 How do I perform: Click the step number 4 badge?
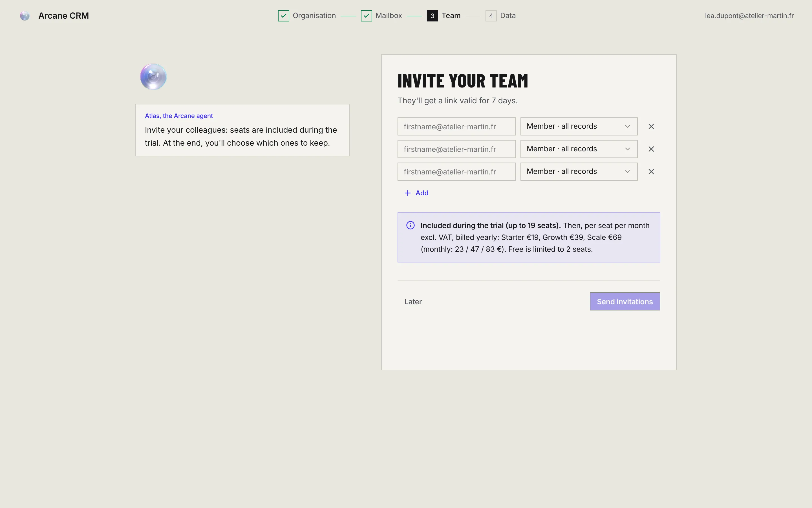491,16
